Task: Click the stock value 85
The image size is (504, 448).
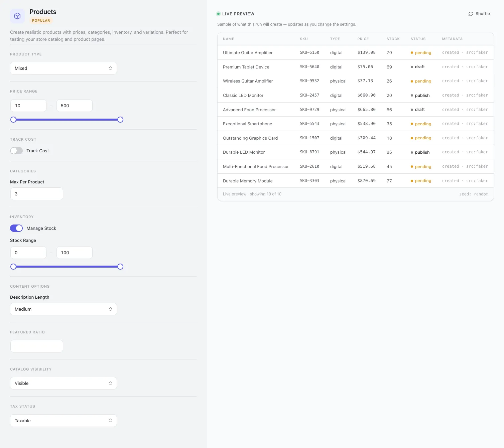Action: point(389,152)
